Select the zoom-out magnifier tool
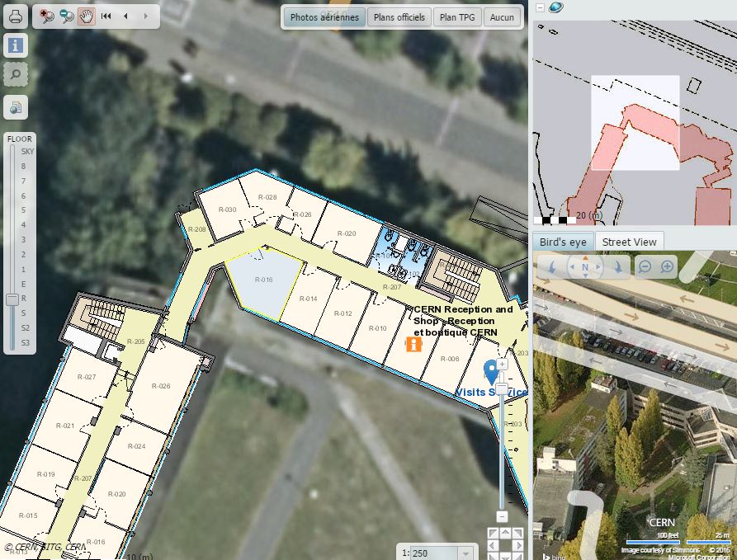This screenshot has height=560, width=737. [66, 16]
